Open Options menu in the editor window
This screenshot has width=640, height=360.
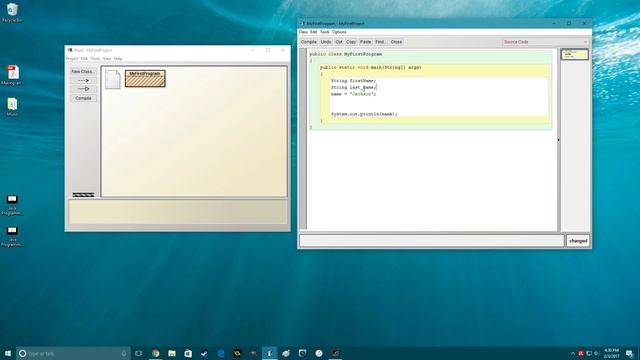point(339,32)
